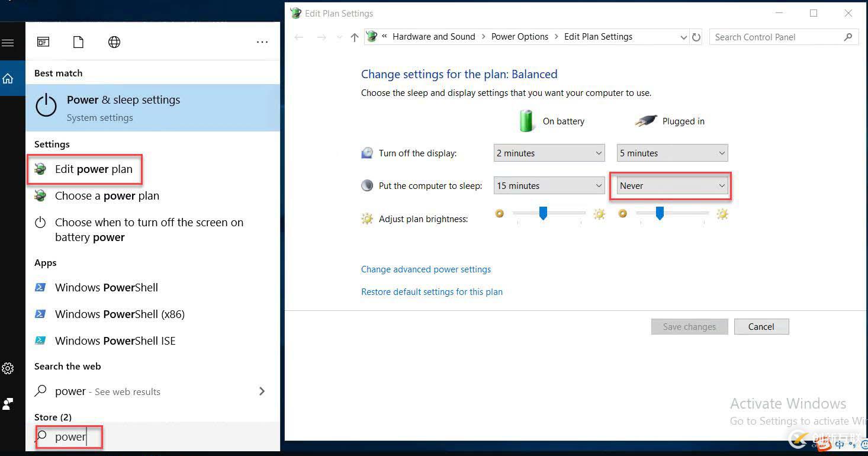The width and height of the screenshot is (868, 456).
Task: Open display-off dropdown for On battery
Action: [x=549, y=153]
